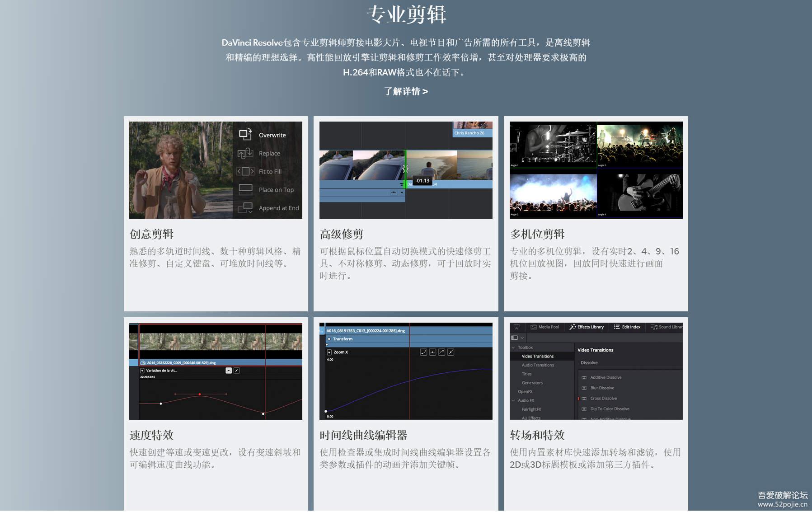Click the red keyframe point on the speed curve
812x512 pixels.
[200, 395]
